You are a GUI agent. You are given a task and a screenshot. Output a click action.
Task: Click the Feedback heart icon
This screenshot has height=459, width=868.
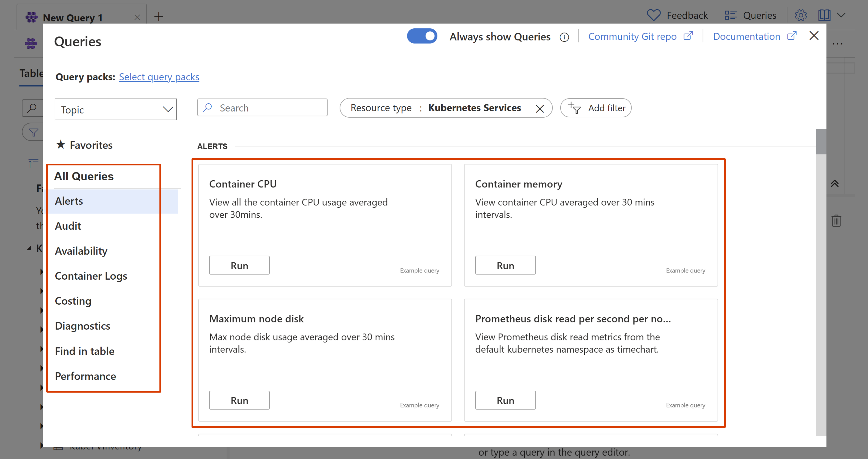654,15
